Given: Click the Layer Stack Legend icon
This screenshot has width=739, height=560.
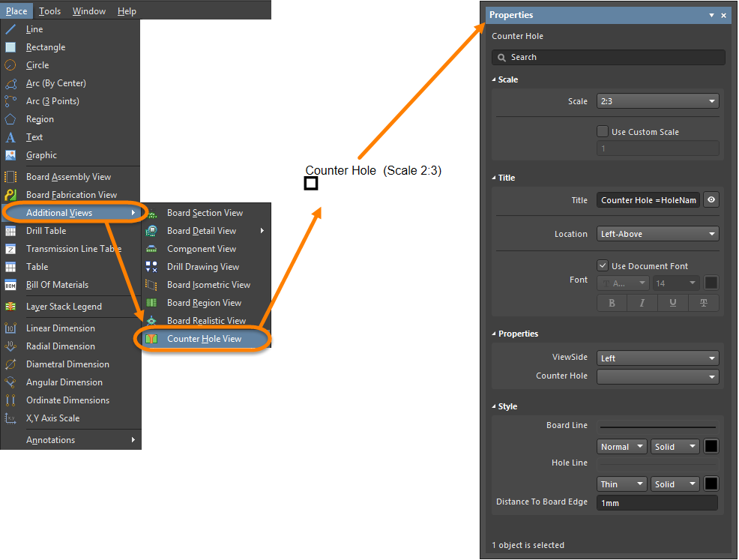Looking at the screenshot, I should 10,307.
